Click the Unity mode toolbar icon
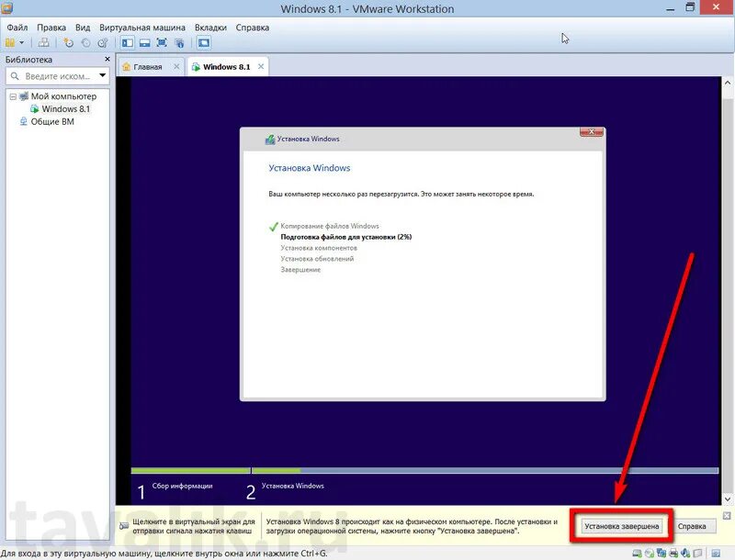The width and height of the screenshot is (735, 560). click(x=179, y=42)
